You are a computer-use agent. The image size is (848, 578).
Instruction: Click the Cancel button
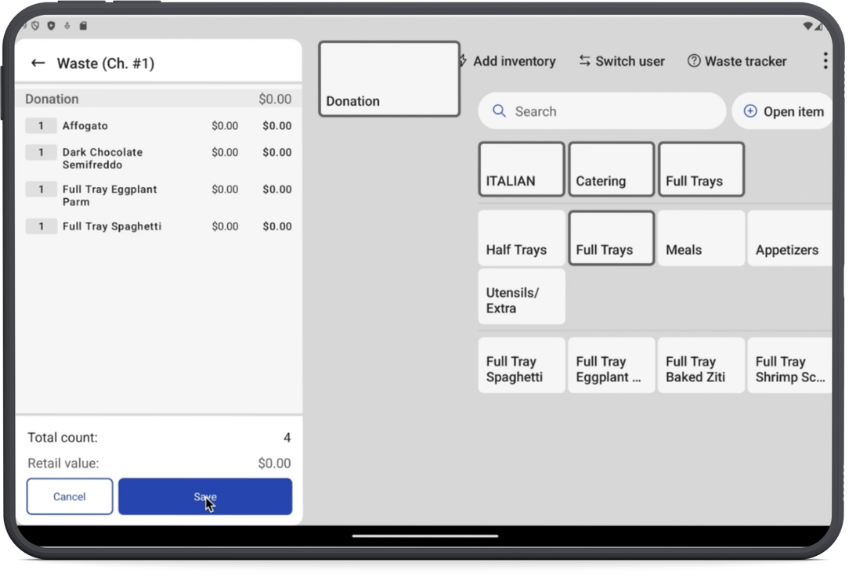[x=69, y=496]
